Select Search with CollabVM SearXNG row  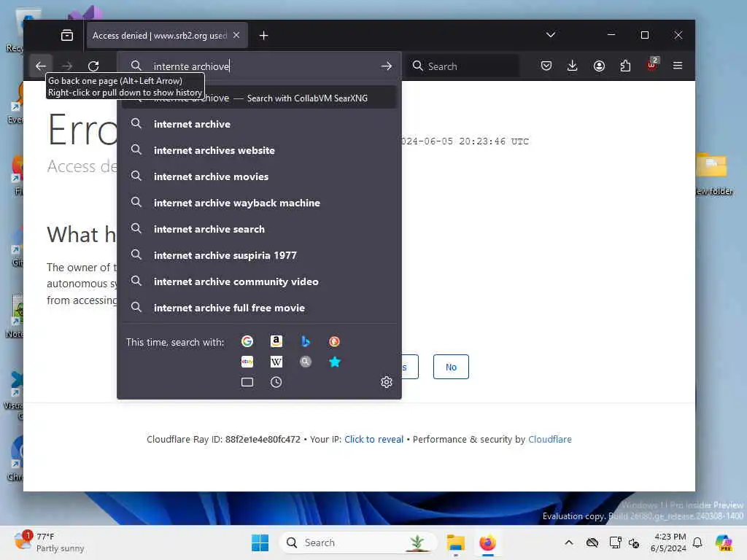[259, 98]
